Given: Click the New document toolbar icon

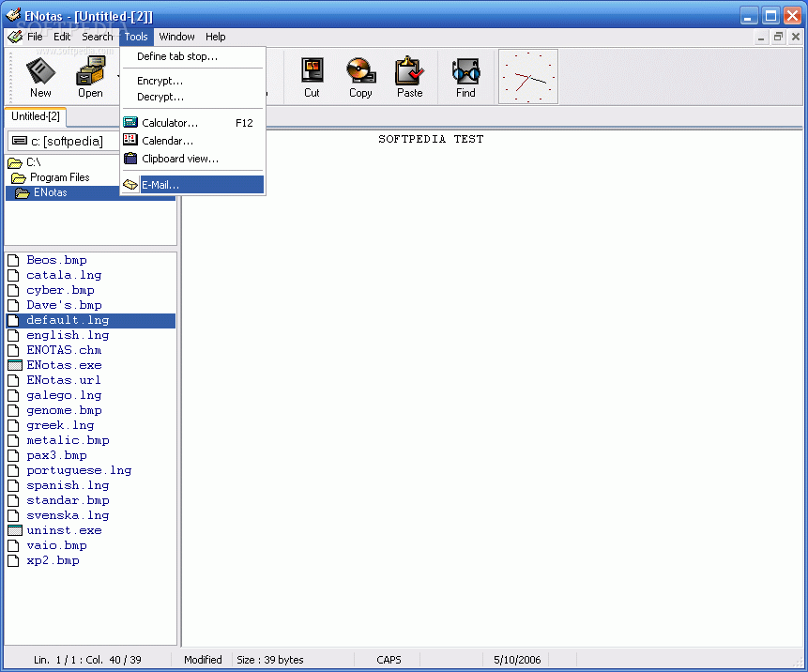Looking at the screenshot, I should click(40, 71).
